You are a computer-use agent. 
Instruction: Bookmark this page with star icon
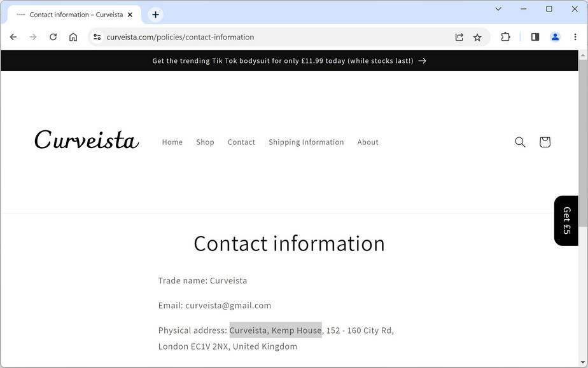point(477,37)
